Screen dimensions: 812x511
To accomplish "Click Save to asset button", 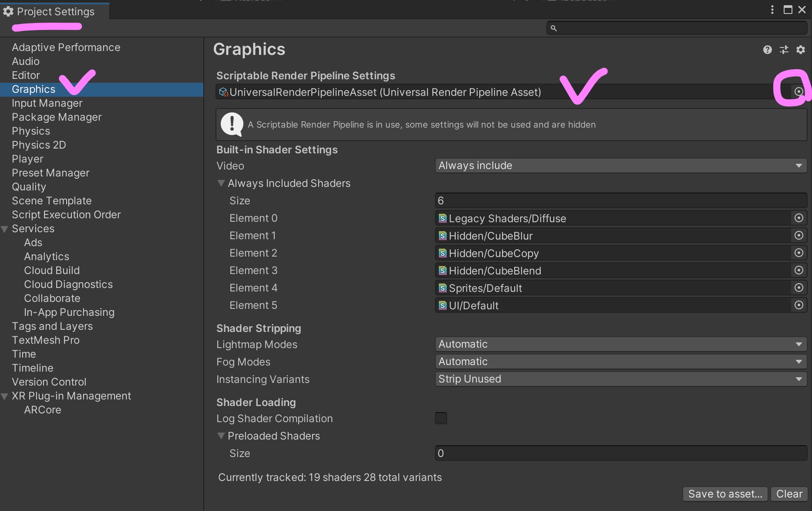I will click(725, 494).
